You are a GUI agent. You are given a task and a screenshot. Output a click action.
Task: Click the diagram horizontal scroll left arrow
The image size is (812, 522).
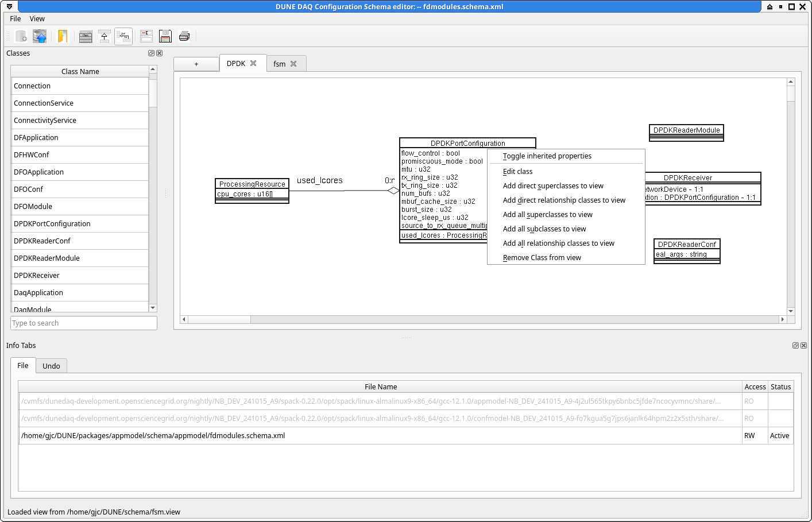click(184, 319)
